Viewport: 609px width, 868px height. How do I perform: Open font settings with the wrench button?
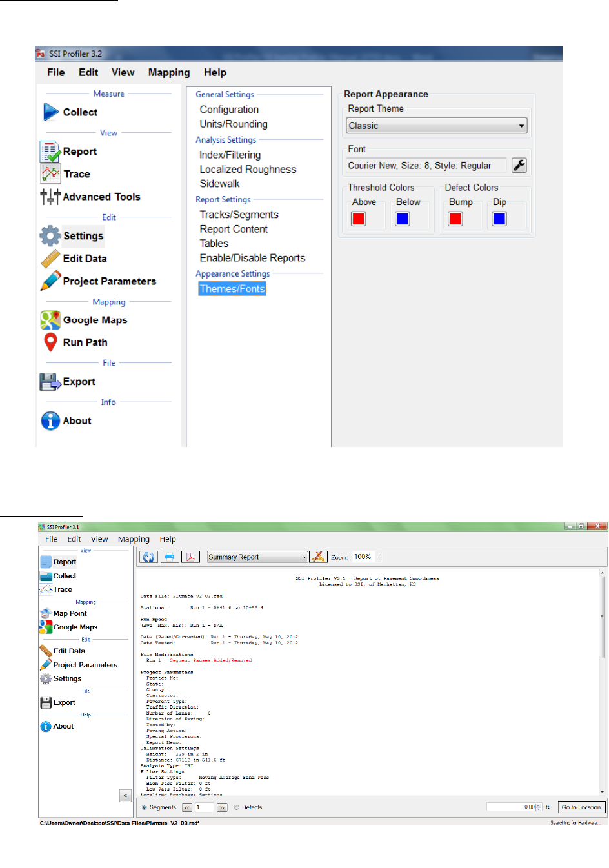[519, 166]
